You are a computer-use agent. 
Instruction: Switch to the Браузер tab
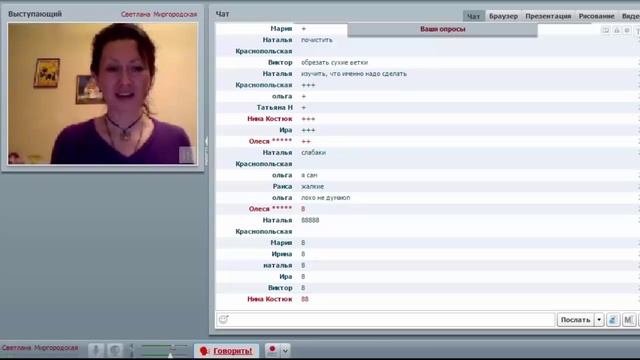[503, 16]
